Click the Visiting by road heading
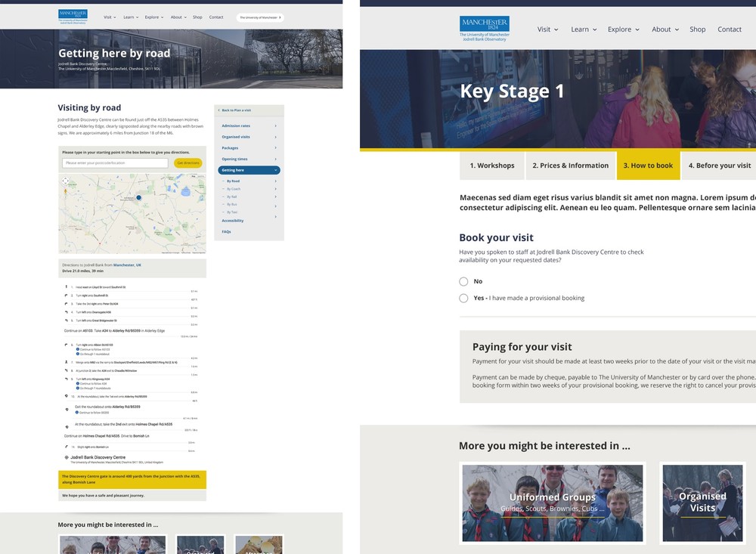 pos(89,108)
